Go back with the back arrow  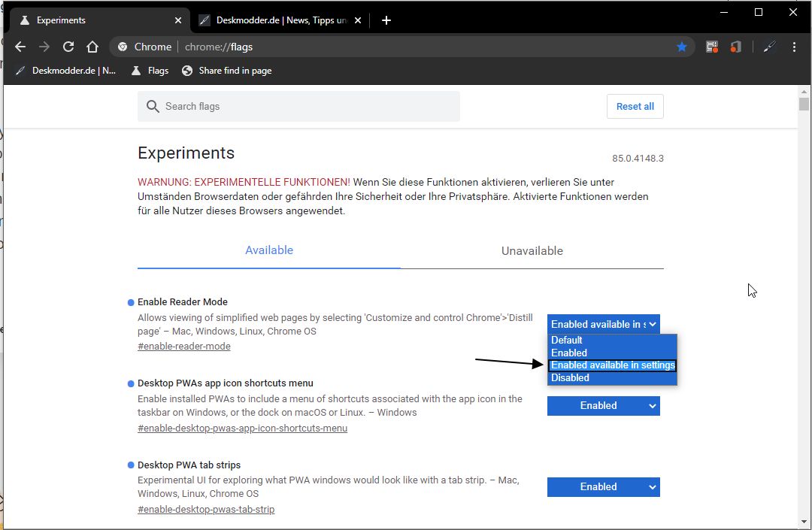coord(20,47)
